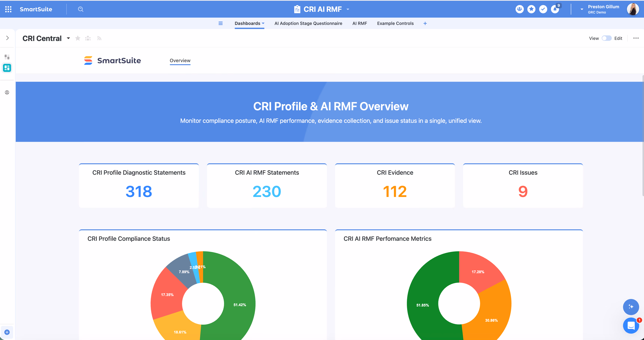Open the dashboard more options ellipsis

click(636, 38)
